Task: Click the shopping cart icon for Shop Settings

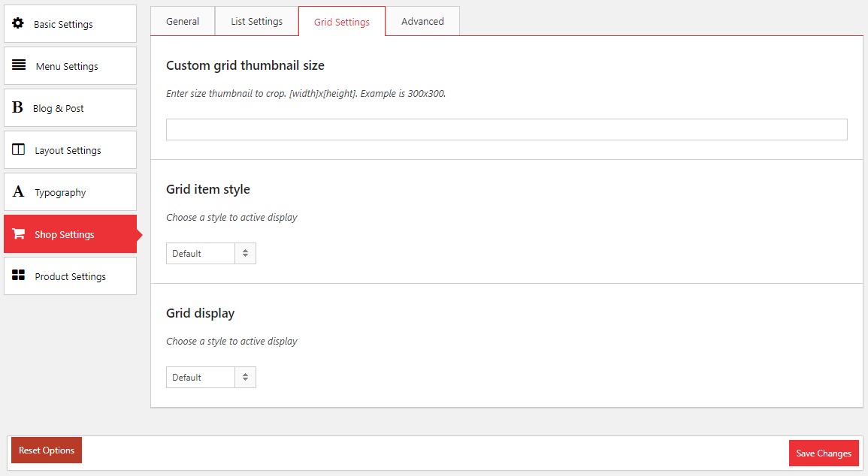Action: pyautogui.click(x=19, y=234)
